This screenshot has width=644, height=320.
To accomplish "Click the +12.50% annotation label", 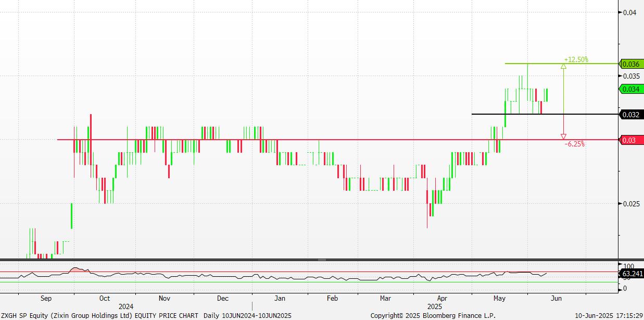I will tap(576, 59).
